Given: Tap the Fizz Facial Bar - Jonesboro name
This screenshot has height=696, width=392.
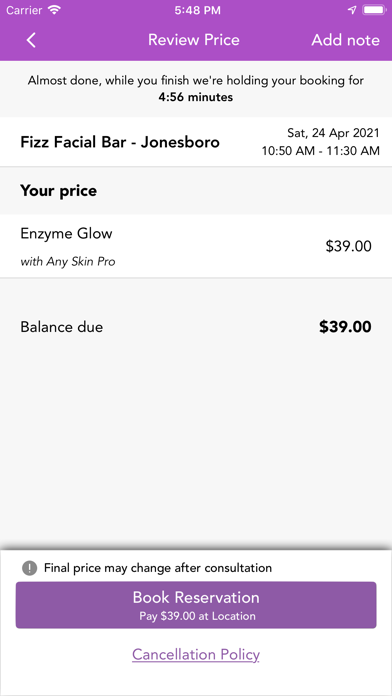Looking at the screenshot, I should pyautogui.click(x=120, y=142).
